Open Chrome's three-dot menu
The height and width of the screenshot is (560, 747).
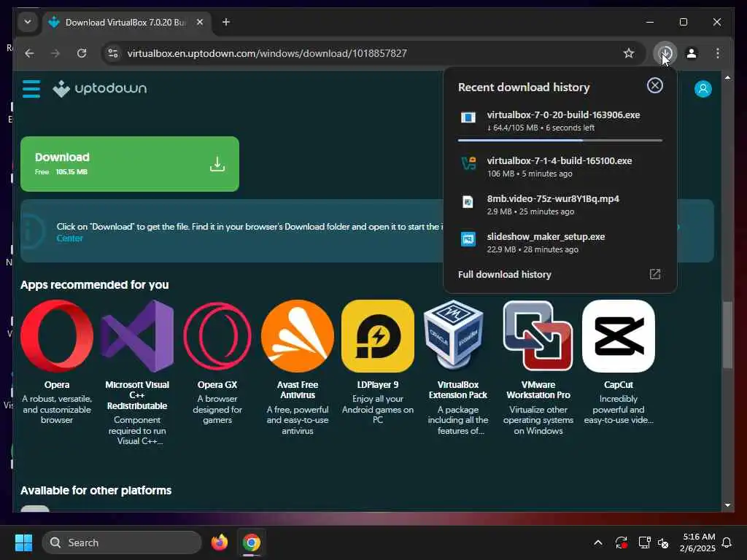click(718, 52)
